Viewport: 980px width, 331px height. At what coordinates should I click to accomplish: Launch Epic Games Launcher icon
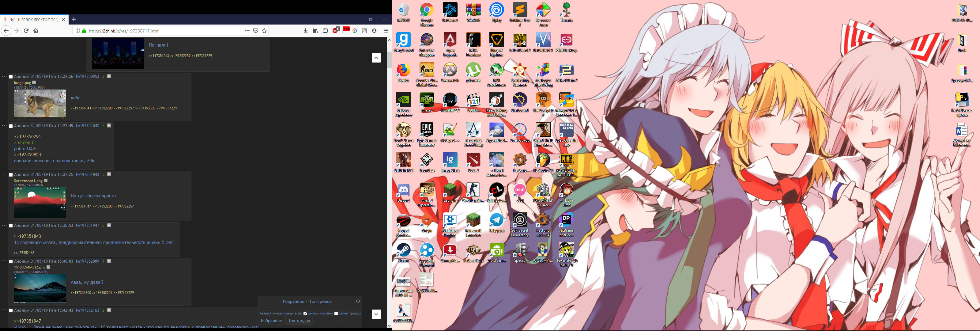click(427, 135)
